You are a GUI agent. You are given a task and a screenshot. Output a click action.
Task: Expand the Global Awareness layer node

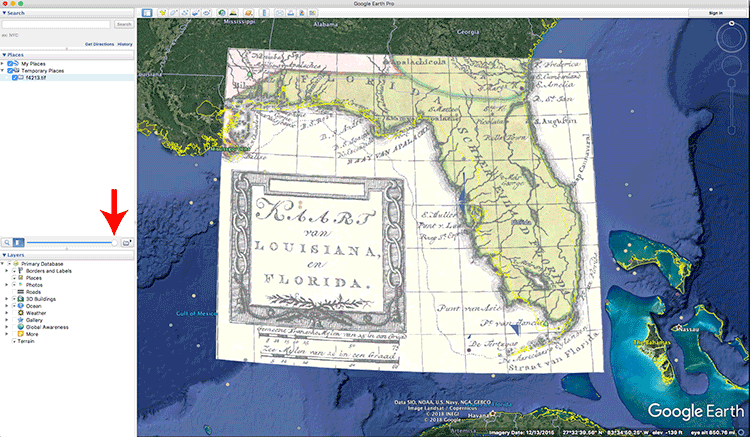click(x=7, y=327)
